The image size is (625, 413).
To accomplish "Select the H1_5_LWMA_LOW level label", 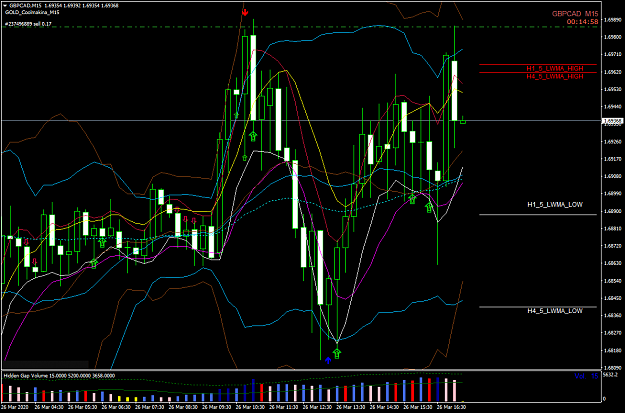I will (555, 205).
